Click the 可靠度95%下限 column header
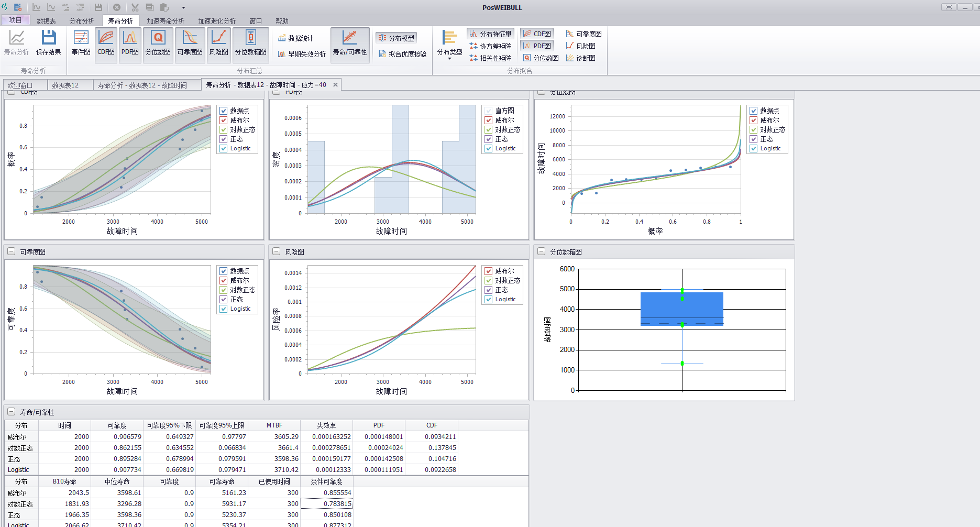The width and height of the screenshot is (980, 527). [x=169, y=425]
